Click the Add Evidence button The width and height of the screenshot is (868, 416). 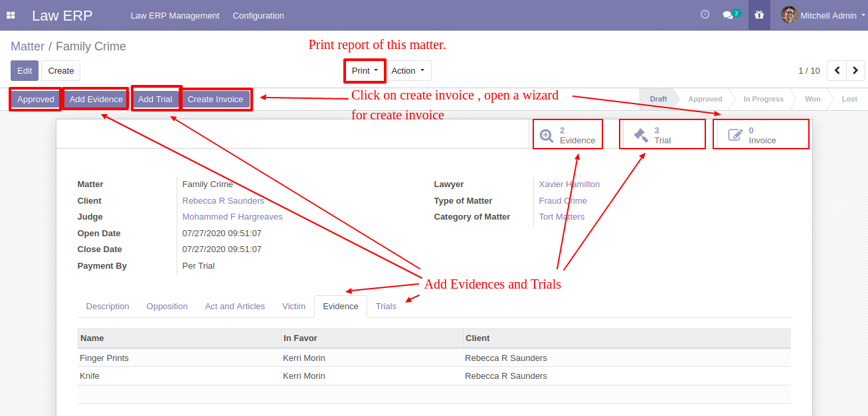click(96, 100)
